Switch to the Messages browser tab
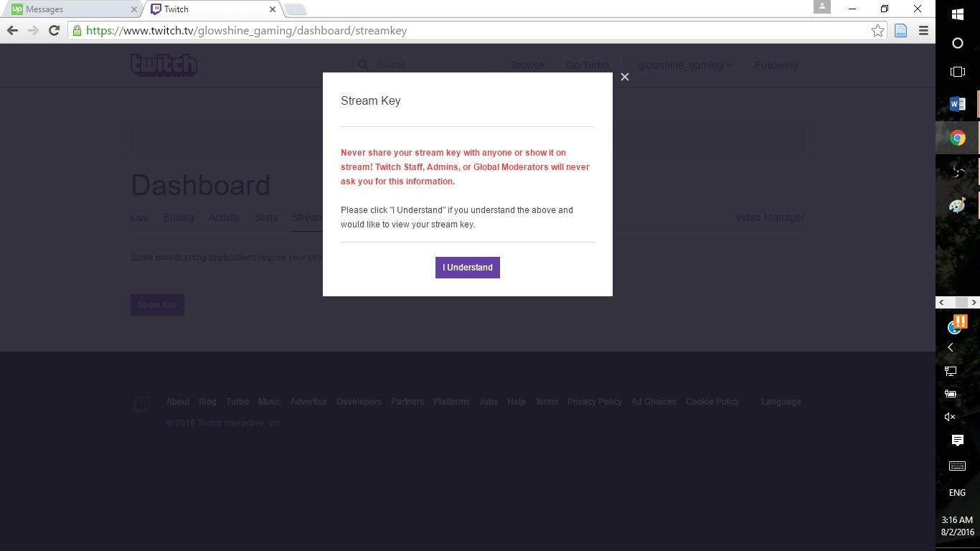The width and height of the screenshot is (980, 551). (71, 9)
